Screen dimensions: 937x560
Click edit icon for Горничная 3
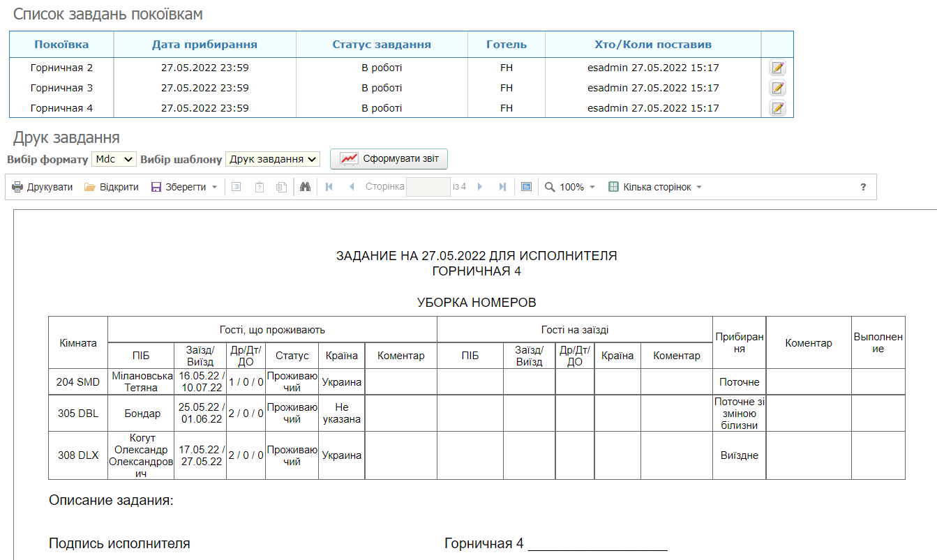click(777, 88)
